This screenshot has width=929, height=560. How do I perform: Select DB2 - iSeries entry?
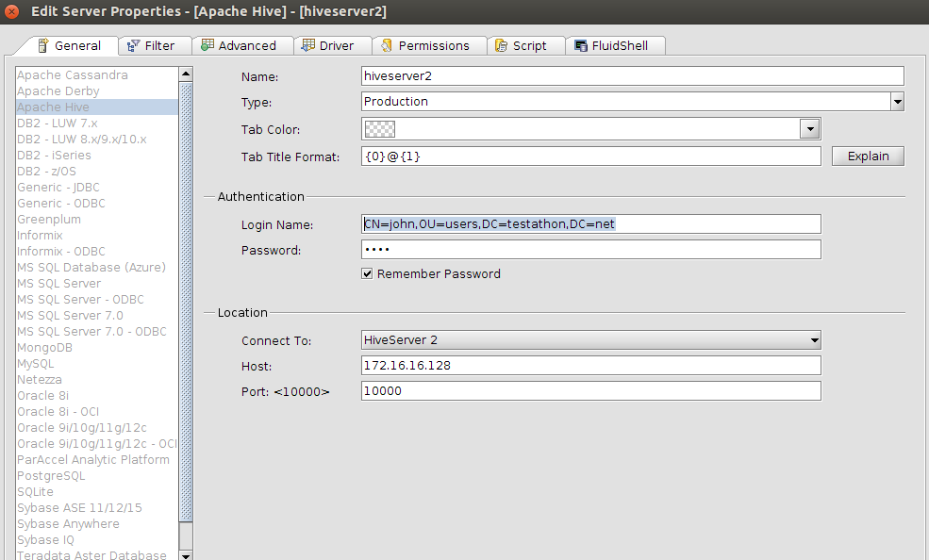[x=96, y=156]
